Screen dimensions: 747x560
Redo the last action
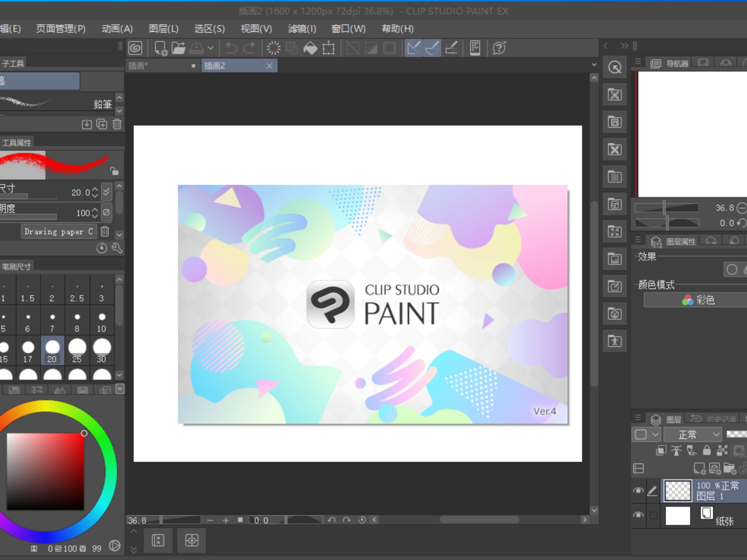pos(249,48)
